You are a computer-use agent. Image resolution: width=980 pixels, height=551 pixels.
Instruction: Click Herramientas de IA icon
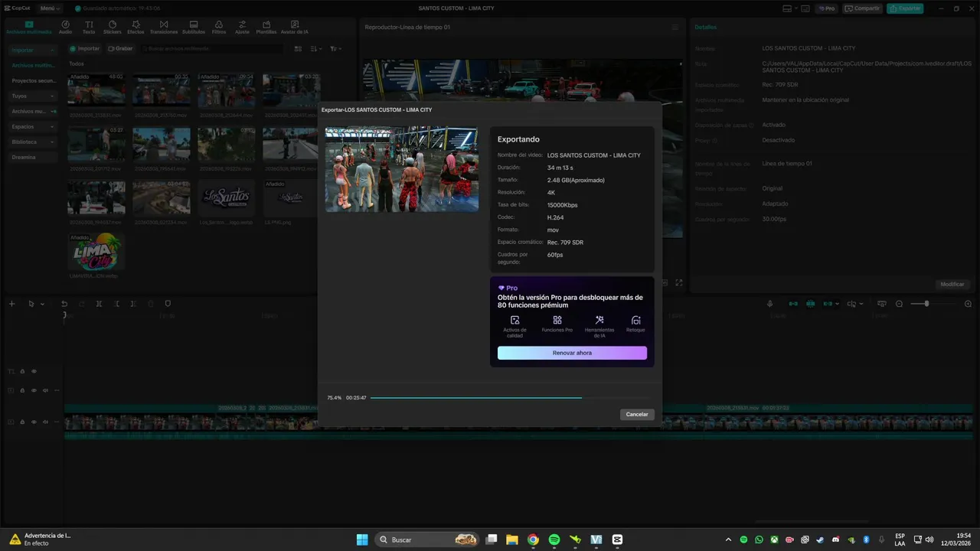[x=599, y=320]
